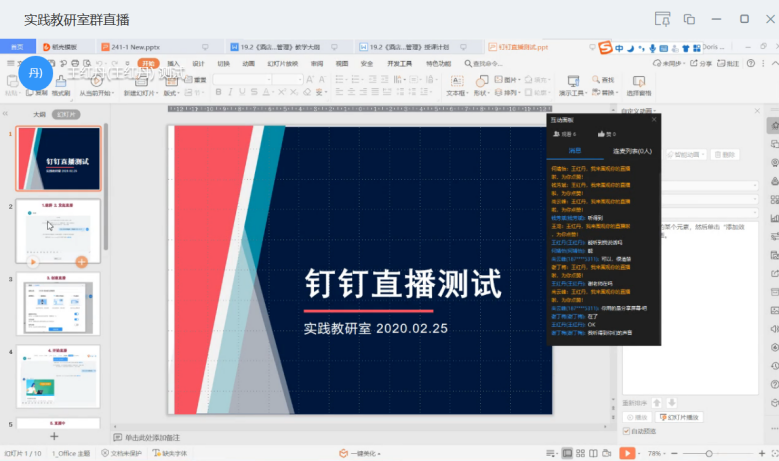Open the selection pane tool
The image size is (779, 461).
pyautogui.click(x=639, y=84)
